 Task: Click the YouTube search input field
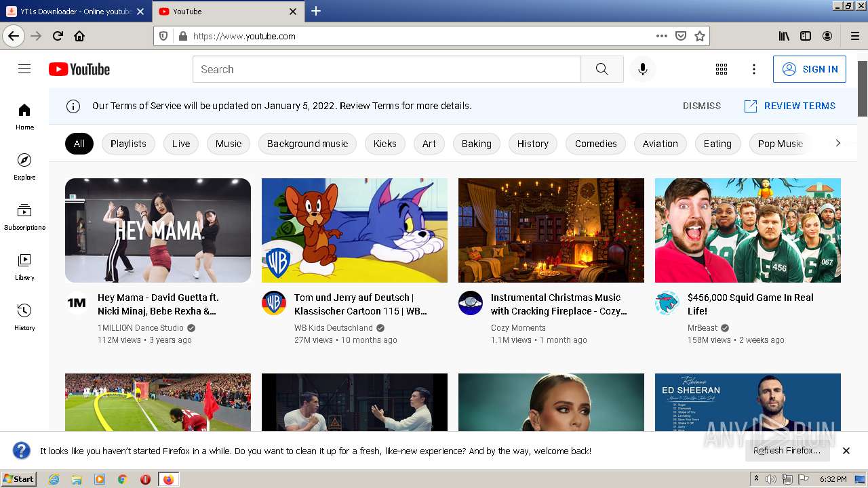point(387,69)
